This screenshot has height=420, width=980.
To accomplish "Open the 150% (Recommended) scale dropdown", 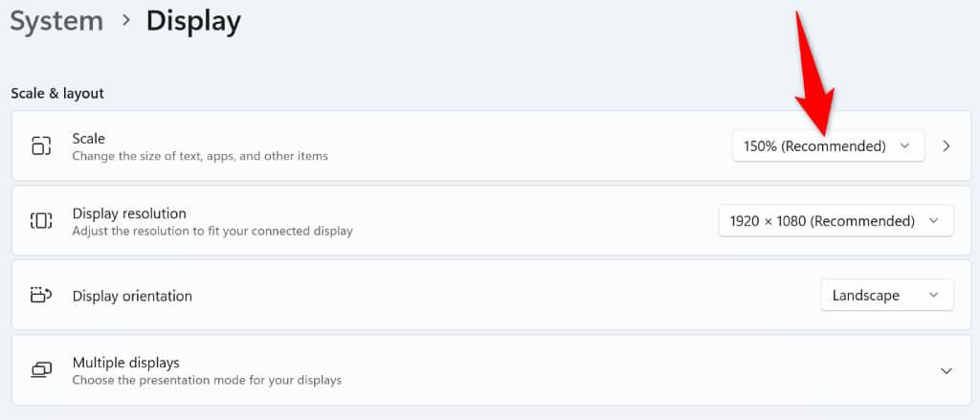I will click(x=828, y=146).
